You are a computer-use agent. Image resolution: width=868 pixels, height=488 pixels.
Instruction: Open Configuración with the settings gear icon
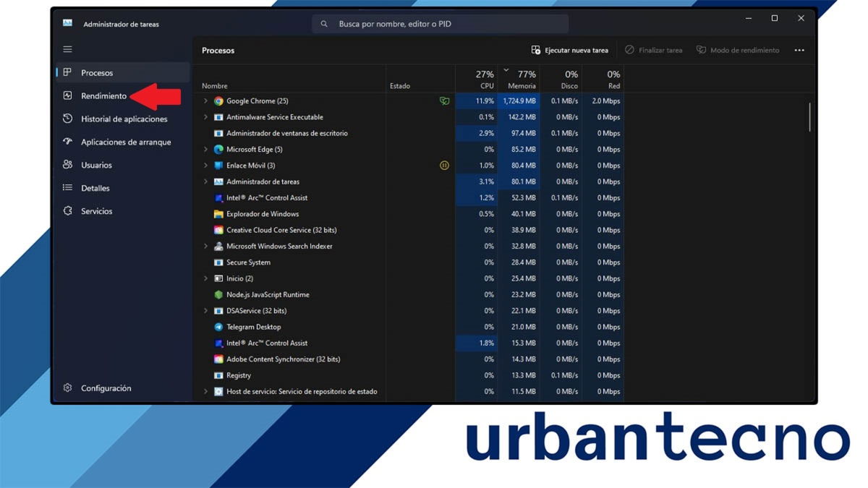pos(67,388)
